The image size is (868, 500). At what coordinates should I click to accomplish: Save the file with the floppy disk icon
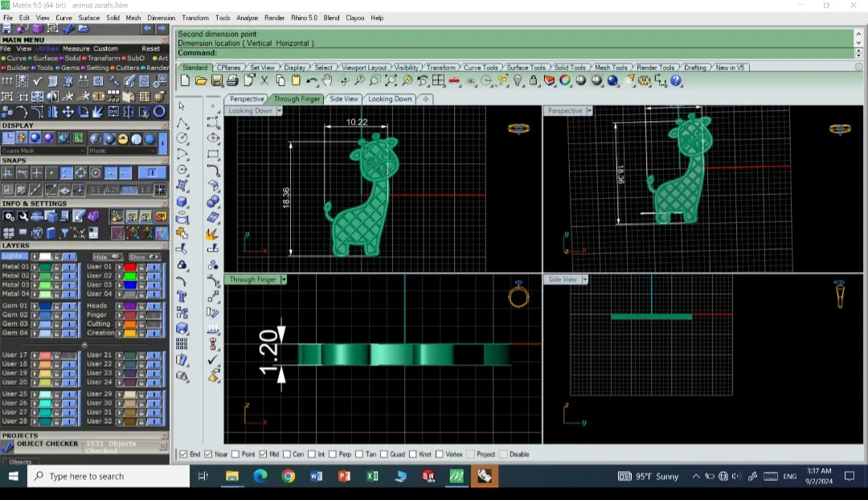pos(216,81)
